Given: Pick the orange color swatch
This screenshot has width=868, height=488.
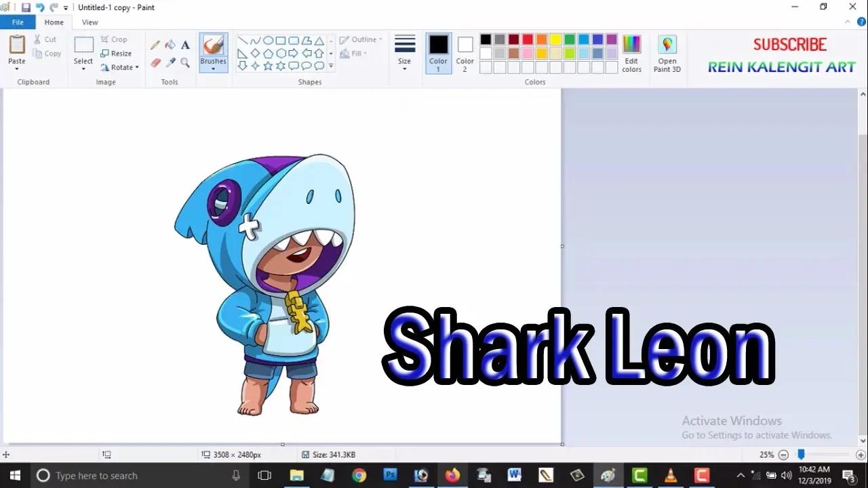Looking at the screenshot, I should 541,39.
